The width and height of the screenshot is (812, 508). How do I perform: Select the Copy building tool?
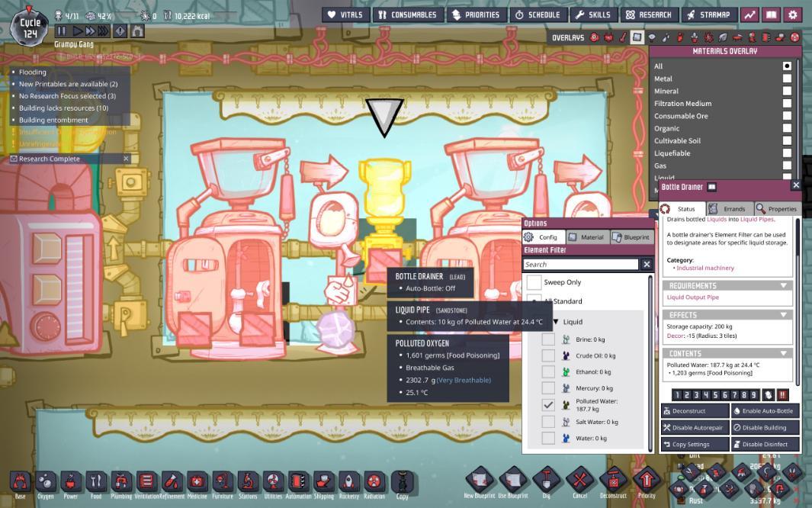[403, 481]
